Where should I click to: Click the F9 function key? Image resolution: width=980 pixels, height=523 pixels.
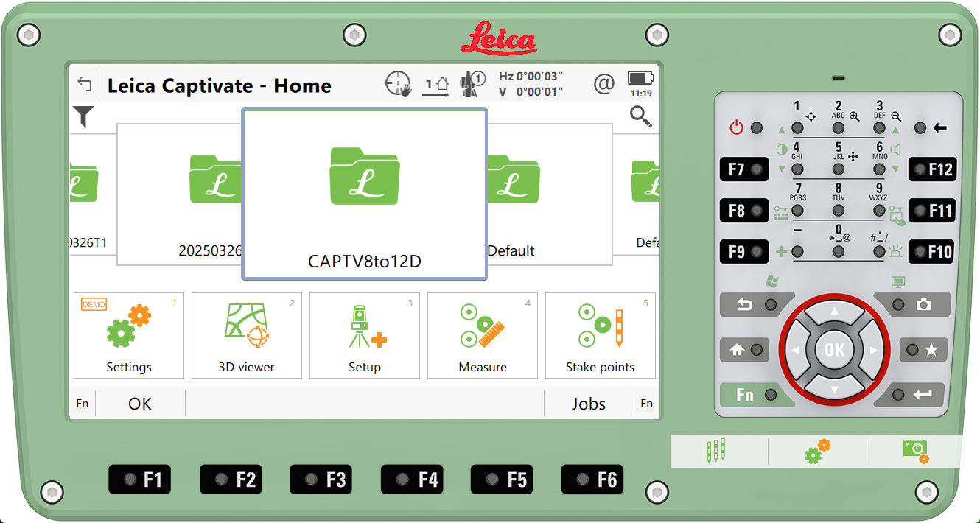pos(744,252)
